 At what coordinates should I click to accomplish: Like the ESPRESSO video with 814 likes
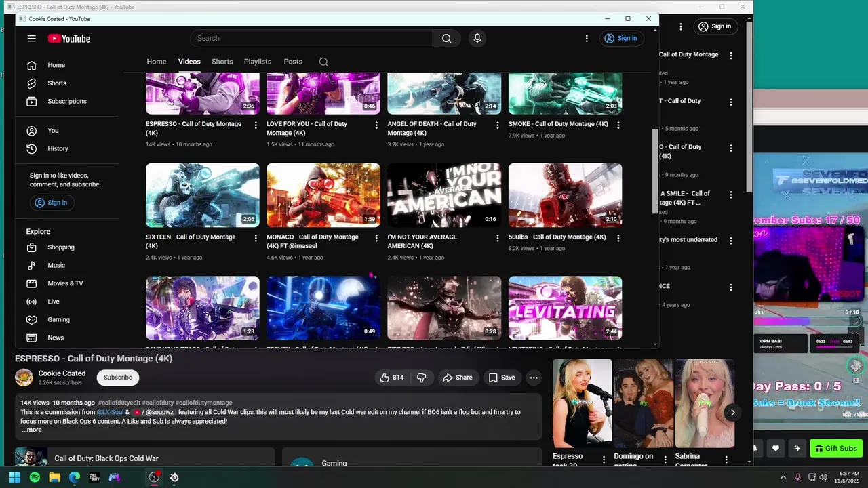pos(392,378)
